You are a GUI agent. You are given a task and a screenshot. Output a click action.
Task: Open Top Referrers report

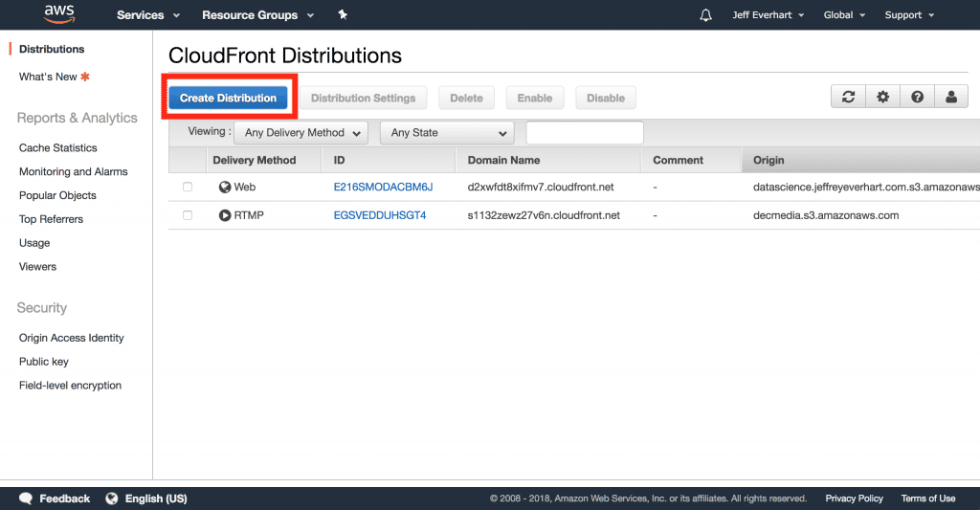pos(51,219)
